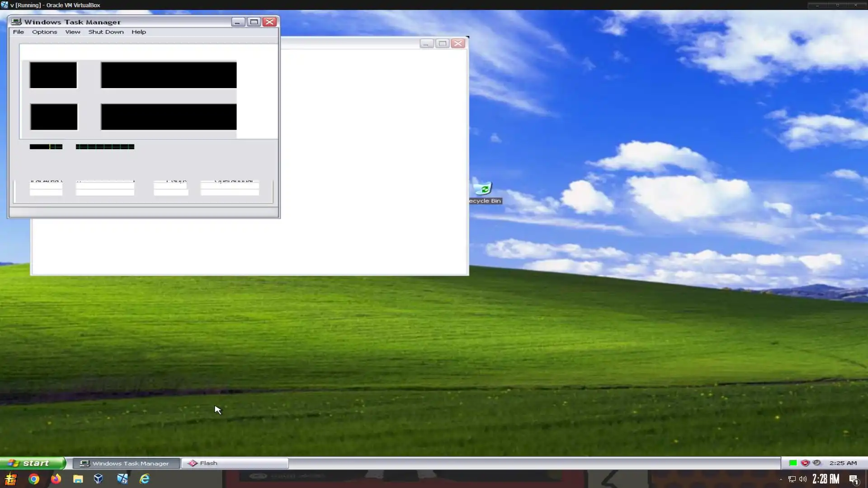This screenshot has height=488, width=868.
Task: Open File Explorer from the host taskbar
Action: pyautogui.click(x=78, y=479)
